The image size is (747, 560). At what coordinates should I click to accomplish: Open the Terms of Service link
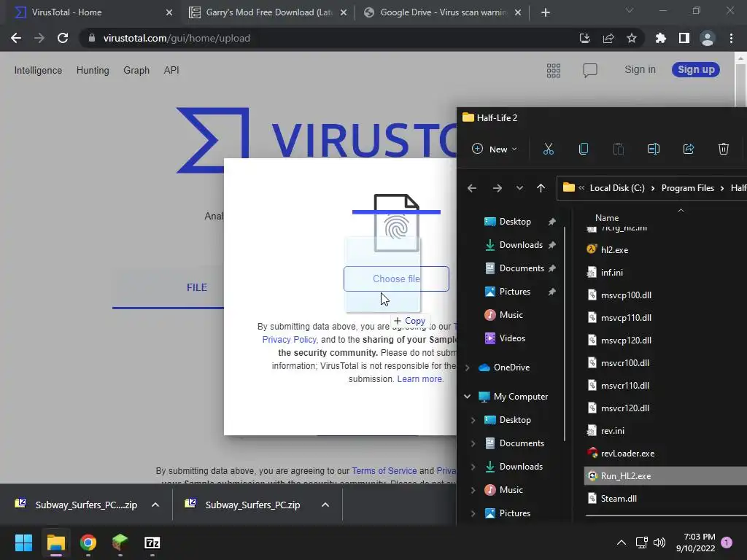384,470
